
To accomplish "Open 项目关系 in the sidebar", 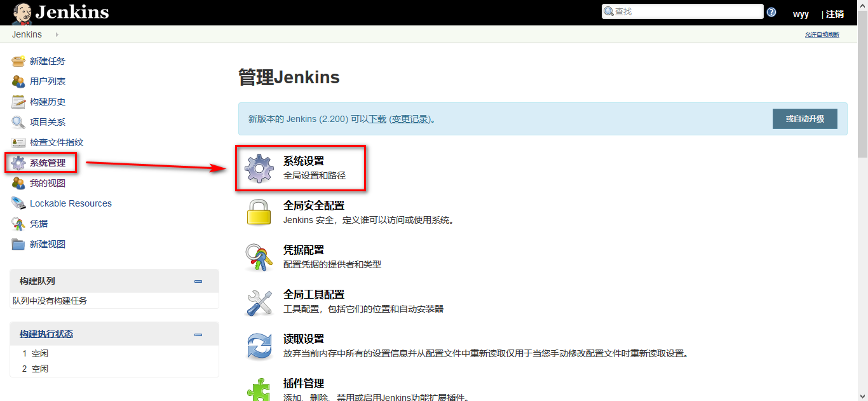I will pos(48,122).
